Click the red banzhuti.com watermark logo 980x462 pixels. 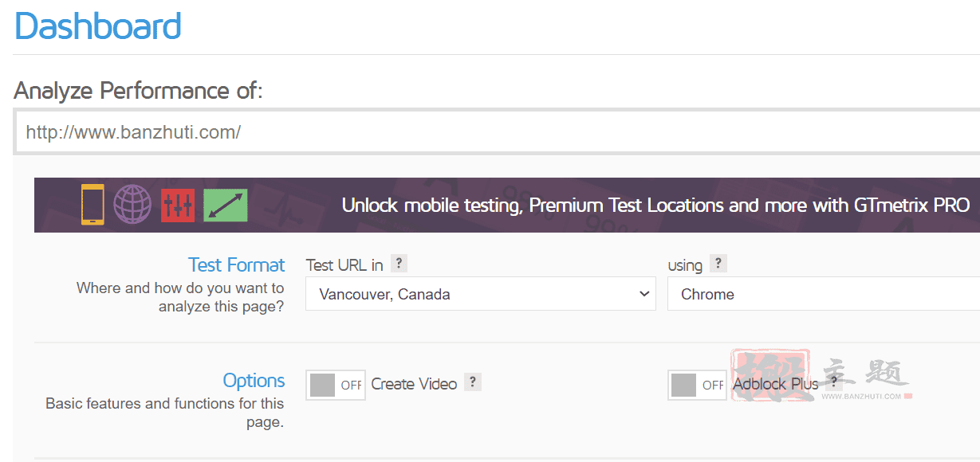[821, 375]
